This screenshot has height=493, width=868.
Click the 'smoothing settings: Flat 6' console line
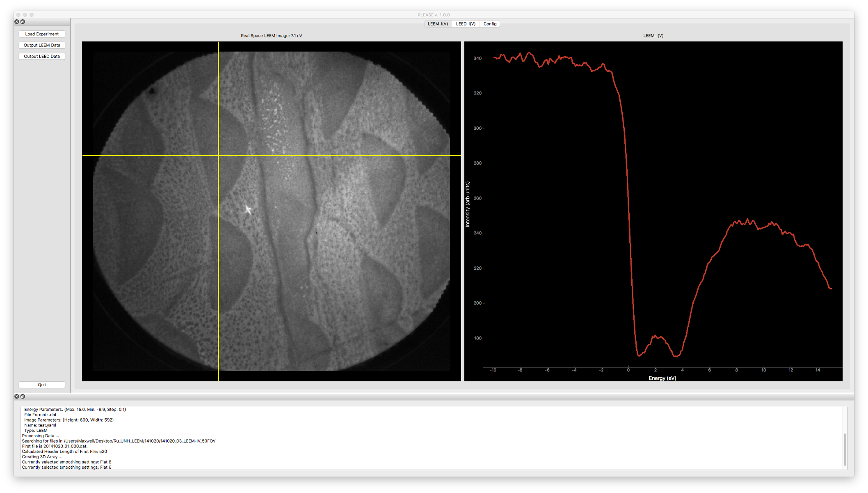[x=66, y=467]
